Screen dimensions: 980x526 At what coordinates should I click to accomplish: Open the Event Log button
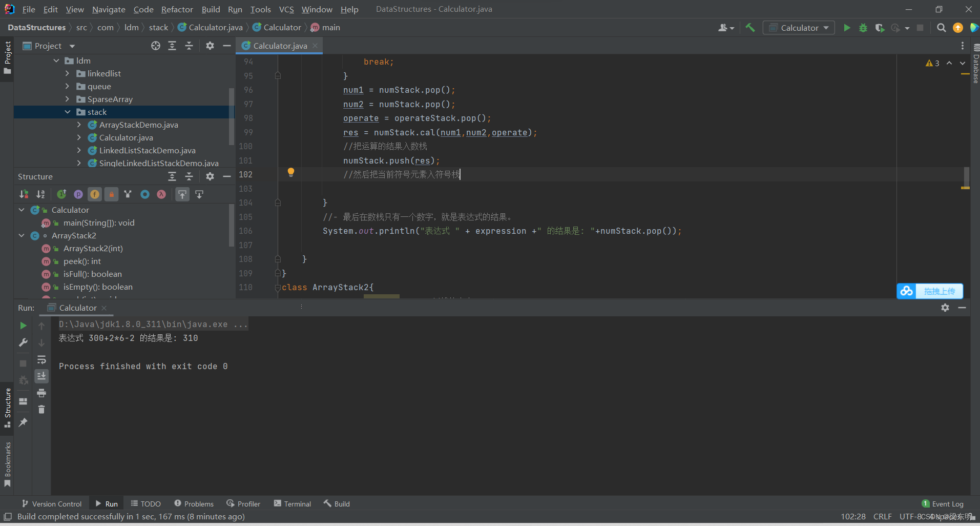pyautogui.click(x=942, y=503)
